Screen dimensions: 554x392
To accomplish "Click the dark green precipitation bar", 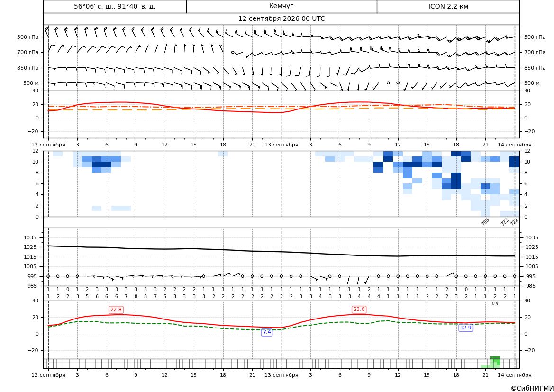I will [x=495, y=358].
